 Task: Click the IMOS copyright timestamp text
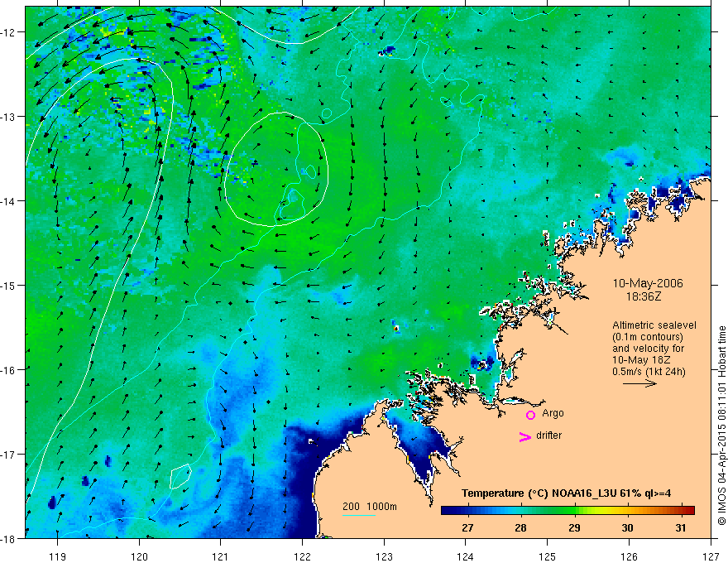coord(721,425)
